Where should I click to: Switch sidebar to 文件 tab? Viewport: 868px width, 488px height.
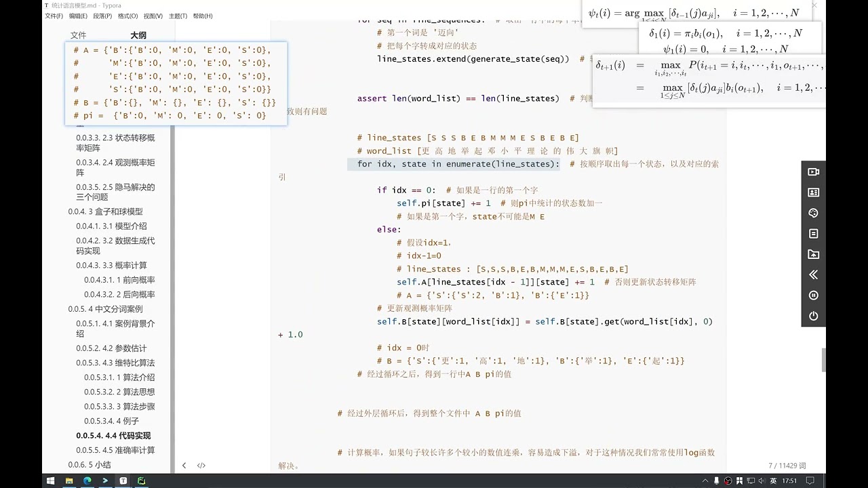(x=79, y=35)
